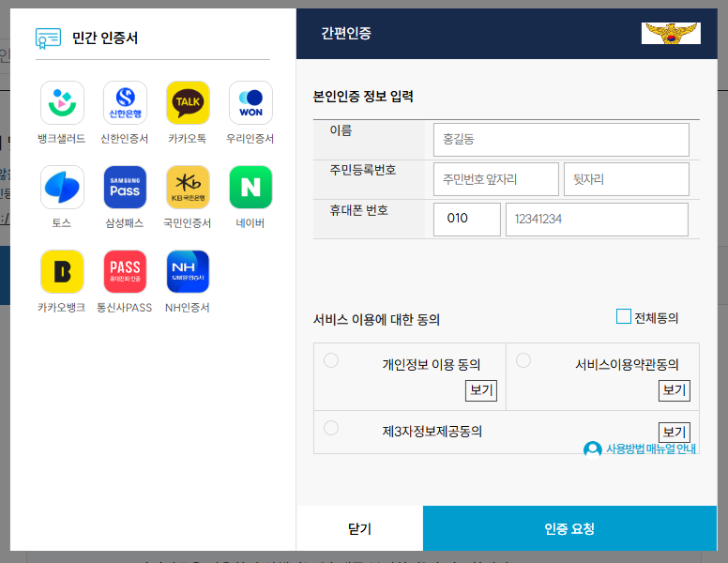728x563 pixels.
Task: View 서비스이용약관동의 terms via 보기
Action: (675, 390)
